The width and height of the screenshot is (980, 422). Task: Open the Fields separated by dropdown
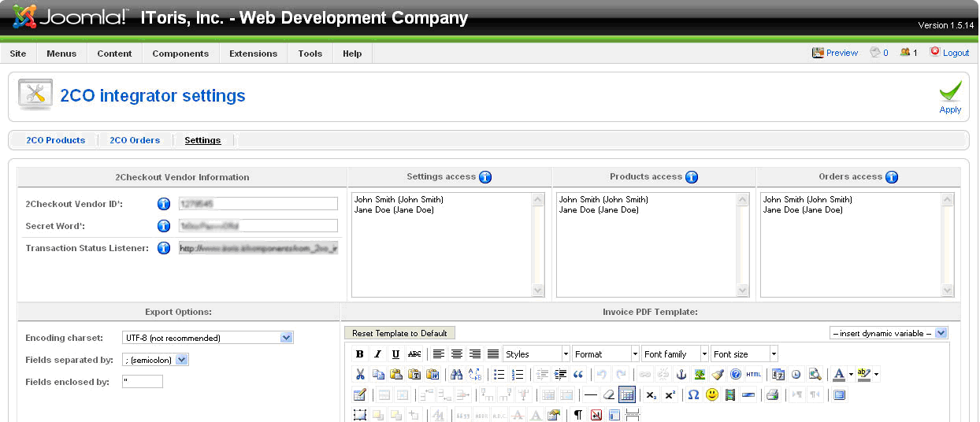[x=155, y=360]
